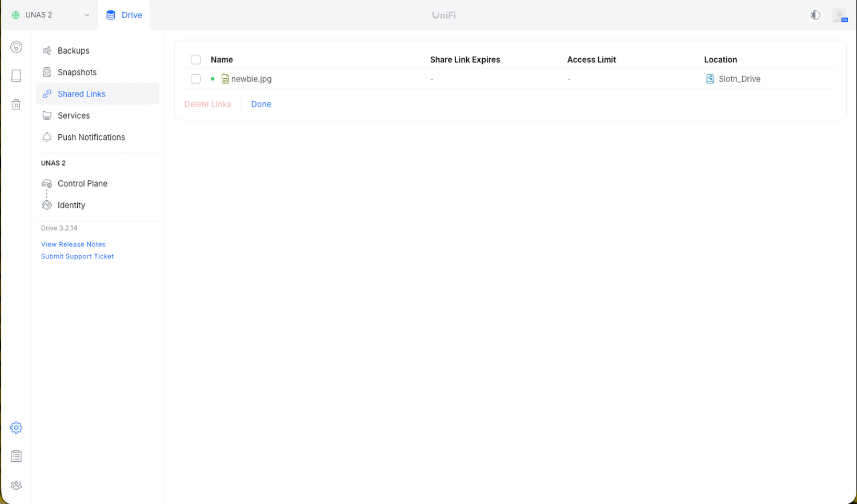Open the View Release Notes link

[73, 244]
